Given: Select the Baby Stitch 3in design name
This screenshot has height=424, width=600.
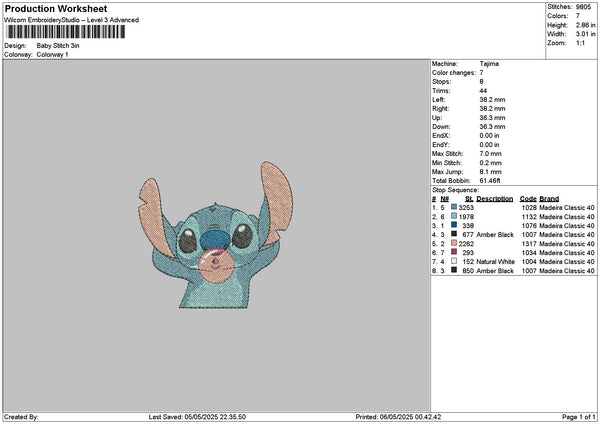Looking at the screenshot, I should [59, 46].
